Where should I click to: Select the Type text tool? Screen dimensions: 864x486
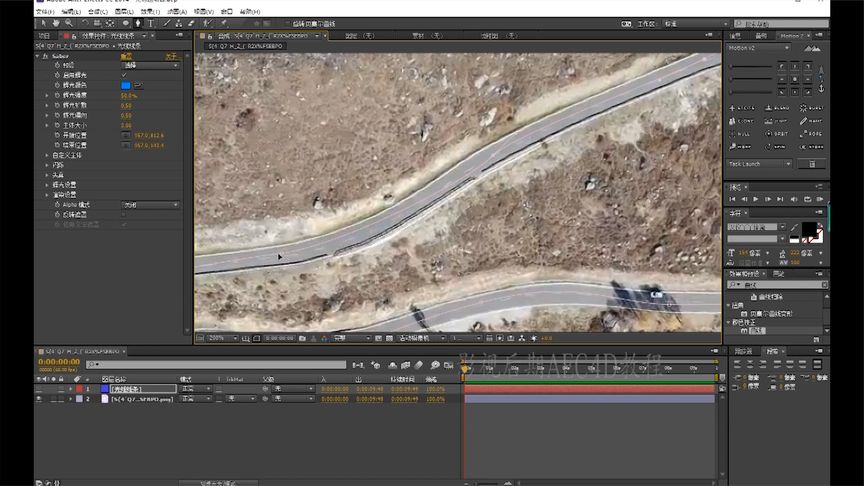tap(151, 22)
